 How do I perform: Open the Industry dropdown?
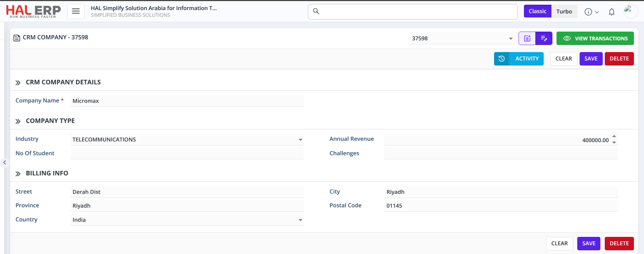[x=300, y=140]
